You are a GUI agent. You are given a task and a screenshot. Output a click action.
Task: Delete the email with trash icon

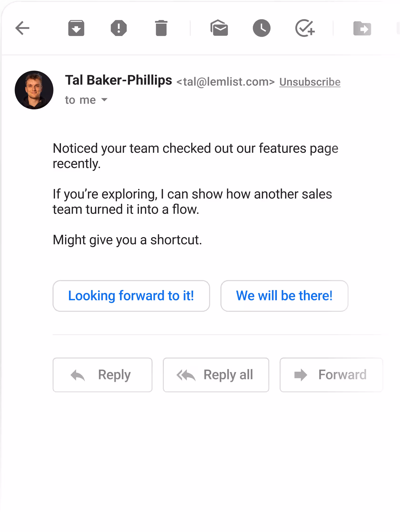pyautogui.click(x=161, y=28)
